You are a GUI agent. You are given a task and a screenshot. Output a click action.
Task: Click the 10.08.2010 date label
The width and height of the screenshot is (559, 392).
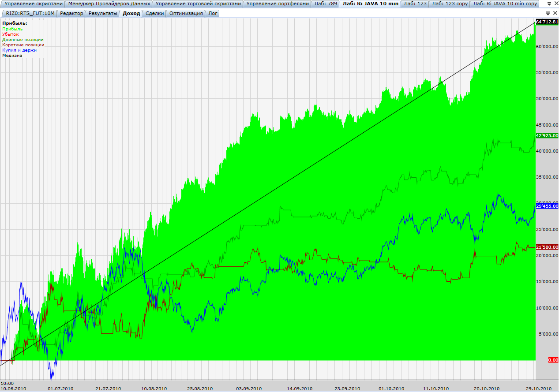click(x=154, y=388)
